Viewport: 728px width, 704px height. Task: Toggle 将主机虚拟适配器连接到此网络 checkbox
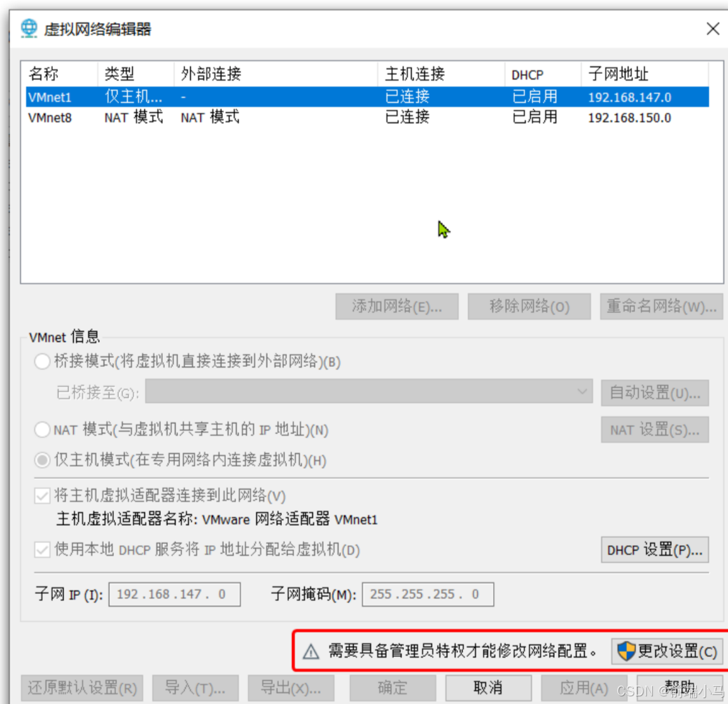click(x=42, y=495)
